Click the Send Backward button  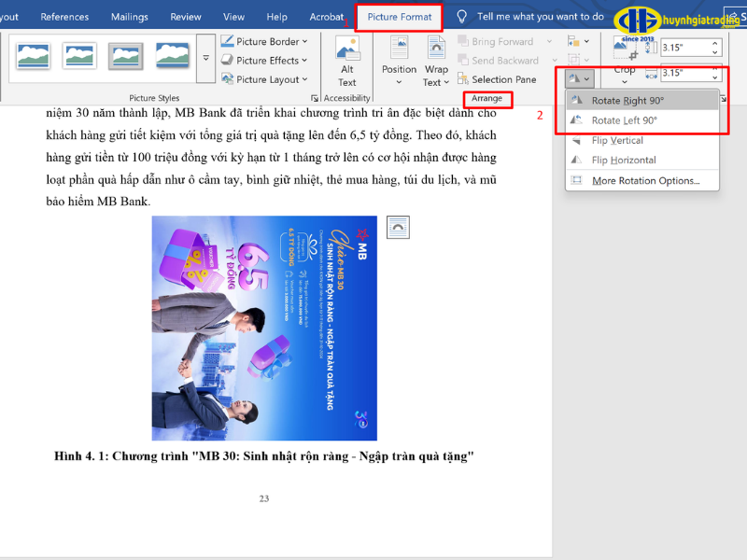point(499,61)
